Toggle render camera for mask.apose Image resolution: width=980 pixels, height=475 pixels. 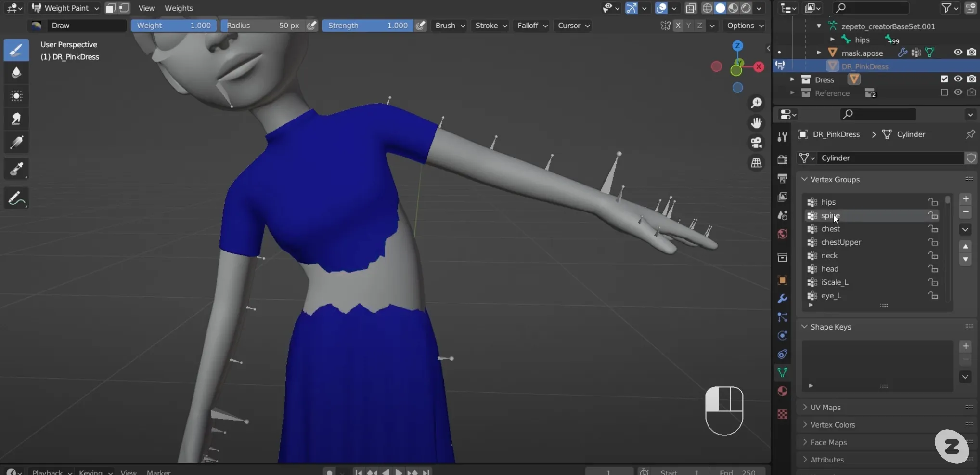pyautogui.click(x=972, y=52)
